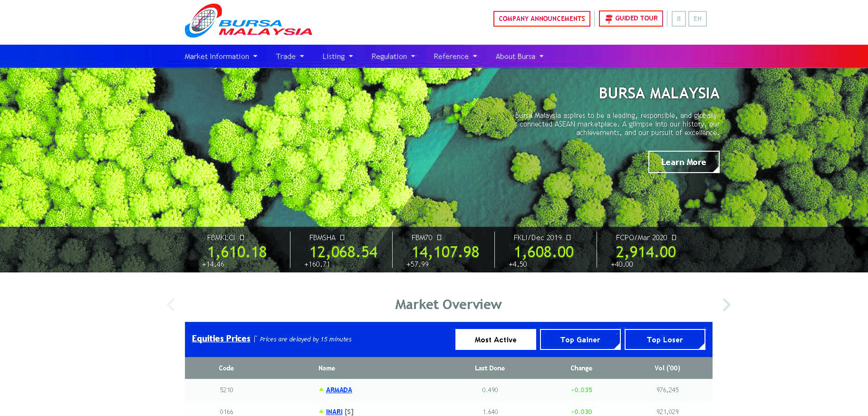Click the Vol ('00) column header
The height and width of the screenshot is (416, 868).
667,368
